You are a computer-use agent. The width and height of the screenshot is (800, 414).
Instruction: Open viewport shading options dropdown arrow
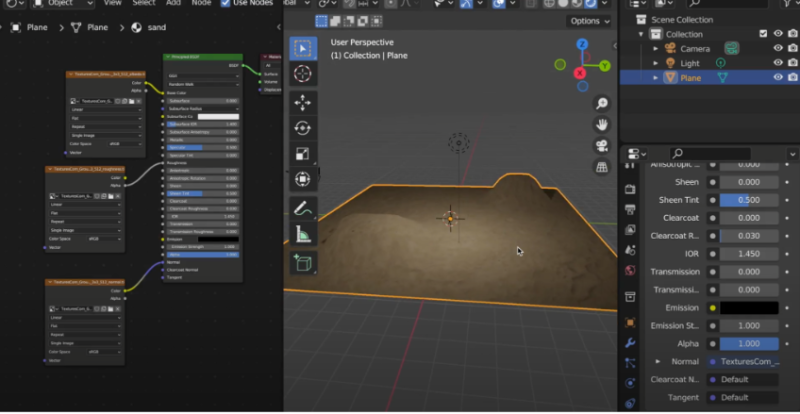pyautogui.click(x=604, y=4)
